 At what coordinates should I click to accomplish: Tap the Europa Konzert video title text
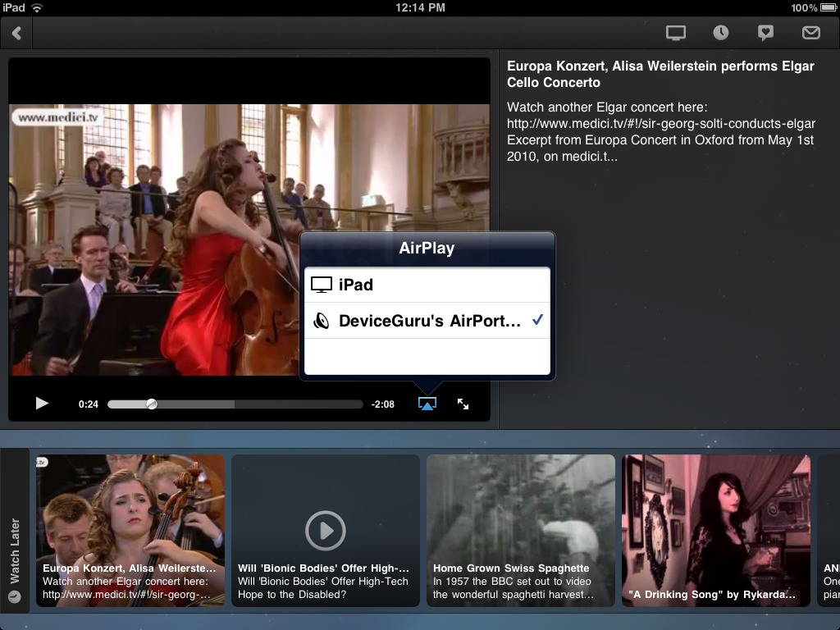(660, 74)
